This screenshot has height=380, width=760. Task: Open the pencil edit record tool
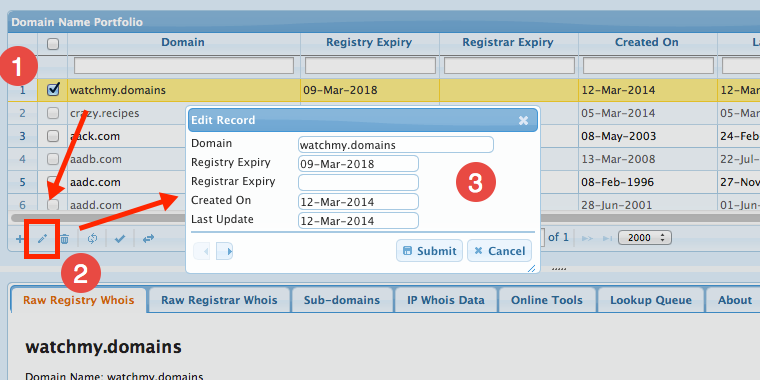[x=42, y=238]
